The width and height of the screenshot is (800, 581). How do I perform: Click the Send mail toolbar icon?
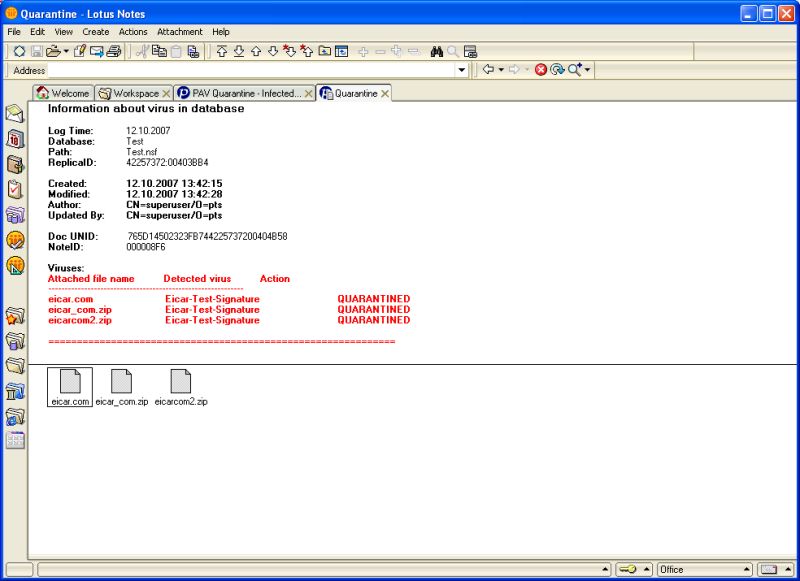pyautogui.click(x=96, y=51)
